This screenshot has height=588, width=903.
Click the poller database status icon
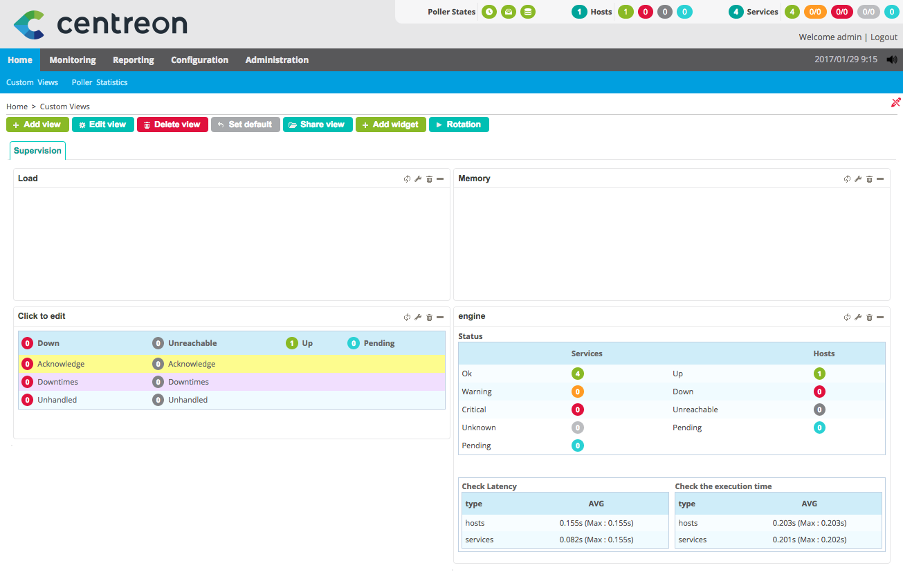[528, 12]
